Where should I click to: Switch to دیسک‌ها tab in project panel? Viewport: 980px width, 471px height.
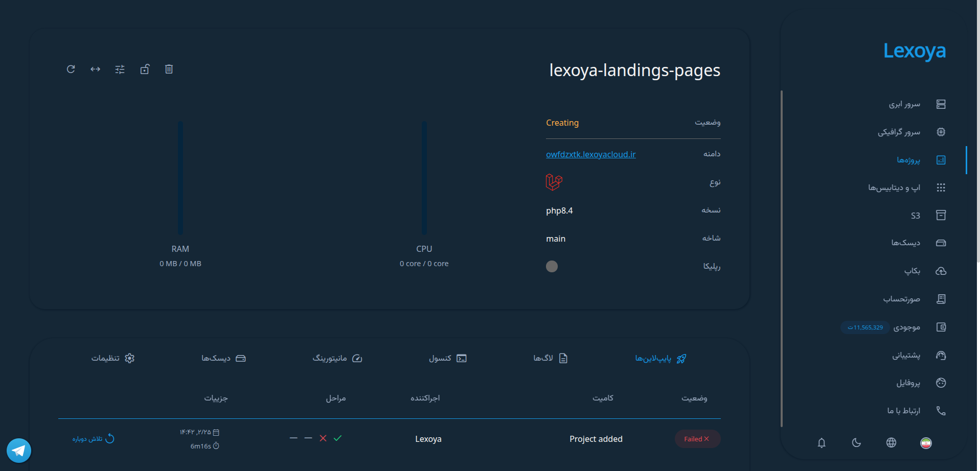pos(223,358)
